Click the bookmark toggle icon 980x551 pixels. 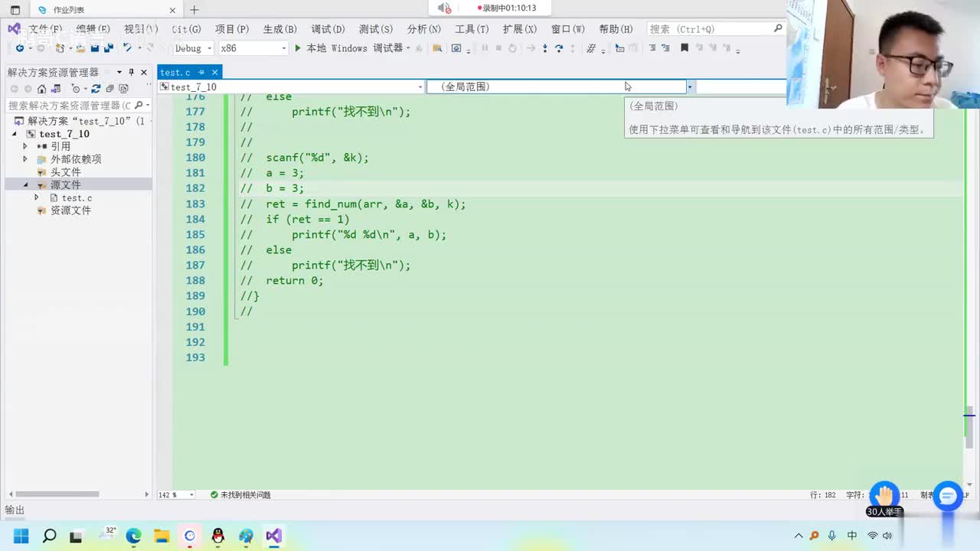pyautogui.click(x=684, y=47)
